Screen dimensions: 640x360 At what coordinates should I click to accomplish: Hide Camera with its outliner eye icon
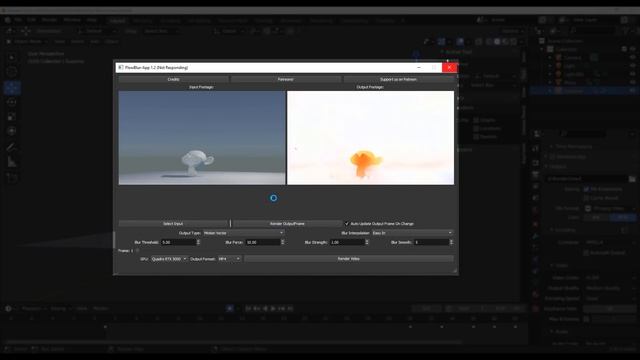pos(633,58)
